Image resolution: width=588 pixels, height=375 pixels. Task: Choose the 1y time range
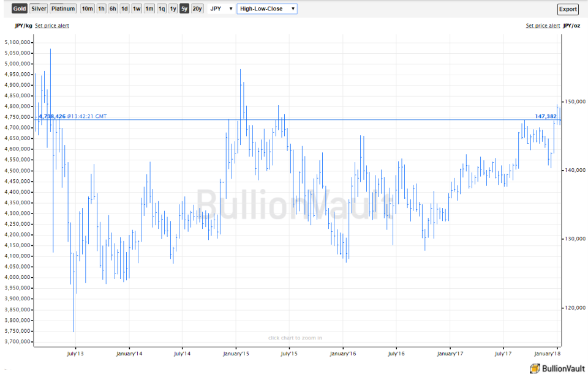(x=173, y=9)
